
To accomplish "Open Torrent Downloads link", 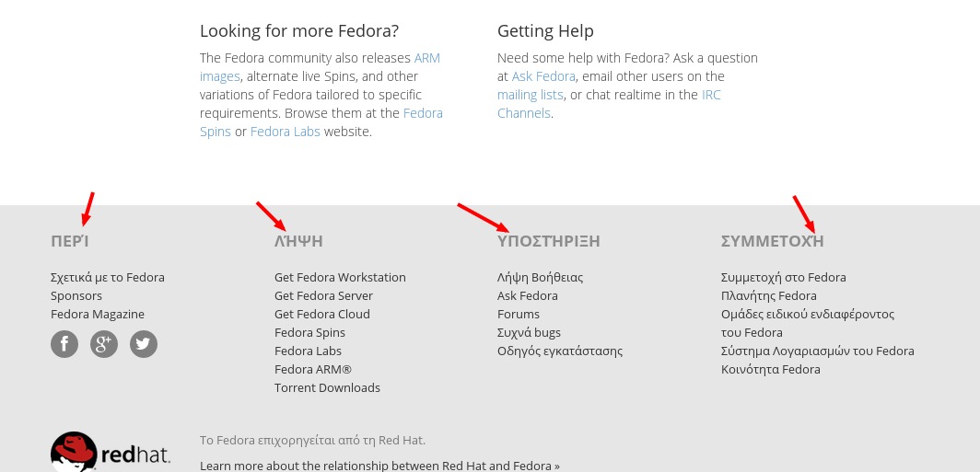I will (x=327, y=387).
